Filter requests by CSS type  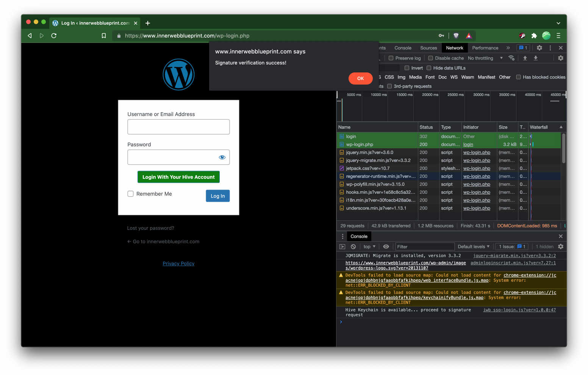click(389, 77)
